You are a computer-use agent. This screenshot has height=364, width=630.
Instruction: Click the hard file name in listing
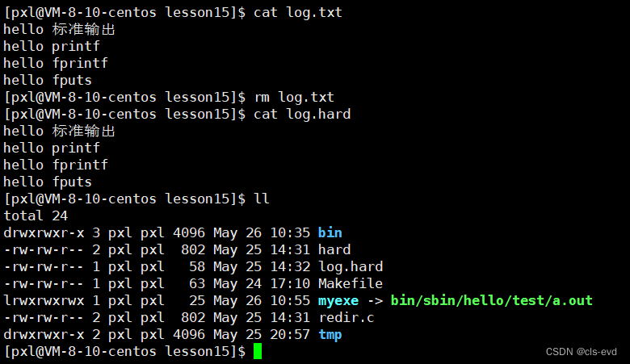(x=334, y=249)
